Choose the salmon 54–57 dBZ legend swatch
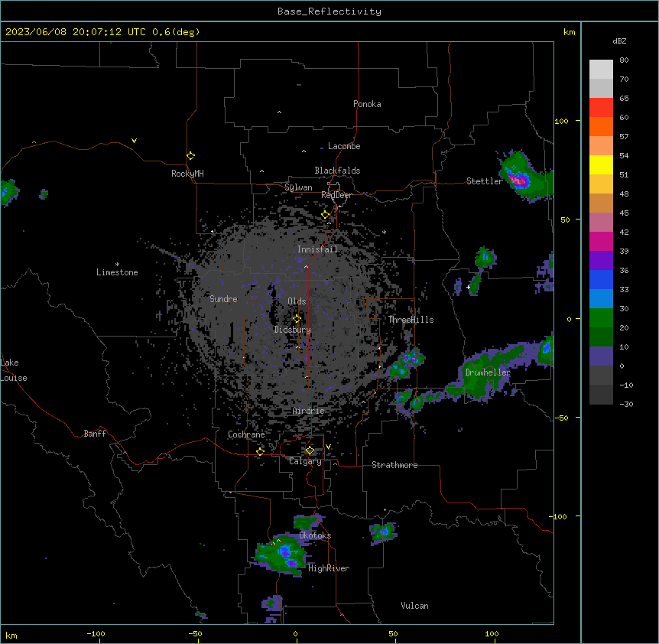The height and width of the screenshot is (644, 659). [x=601, y=146]
